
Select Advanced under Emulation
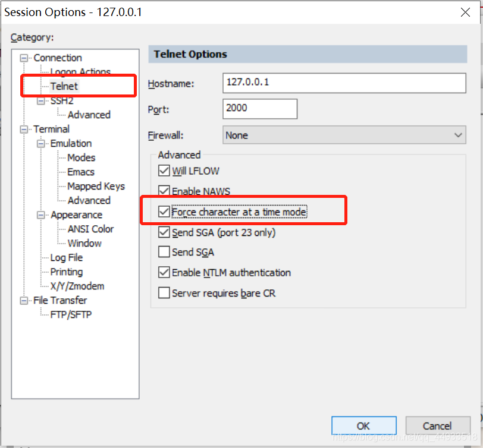coord(89,200)
